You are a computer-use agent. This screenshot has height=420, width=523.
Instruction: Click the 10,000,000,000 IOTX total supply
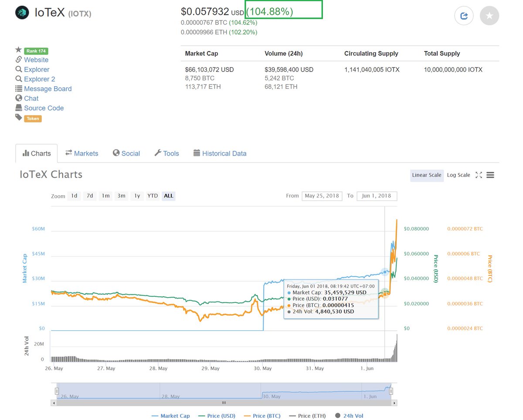(453, 70)
